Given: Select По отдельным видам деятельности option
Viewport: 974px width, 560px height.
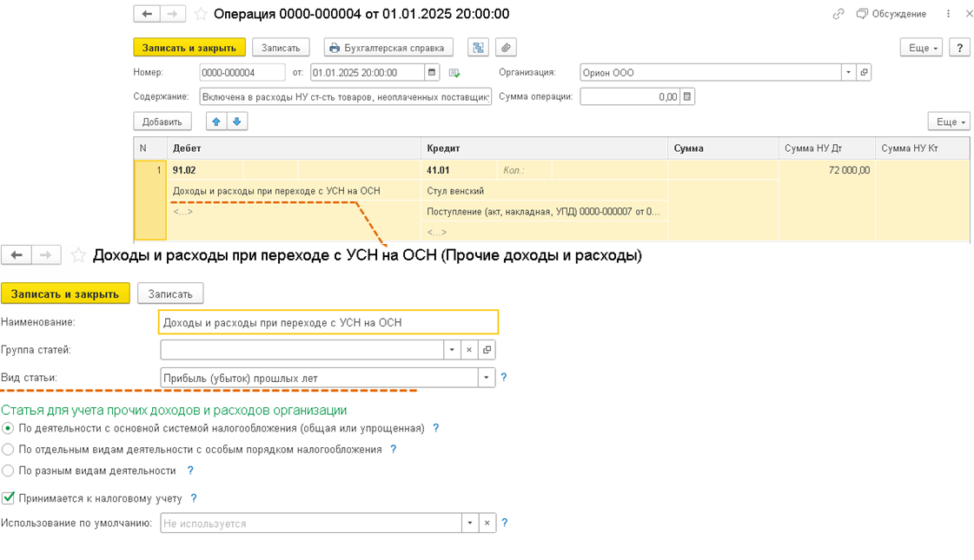Looking at the screenshot, I should (8, 450).
